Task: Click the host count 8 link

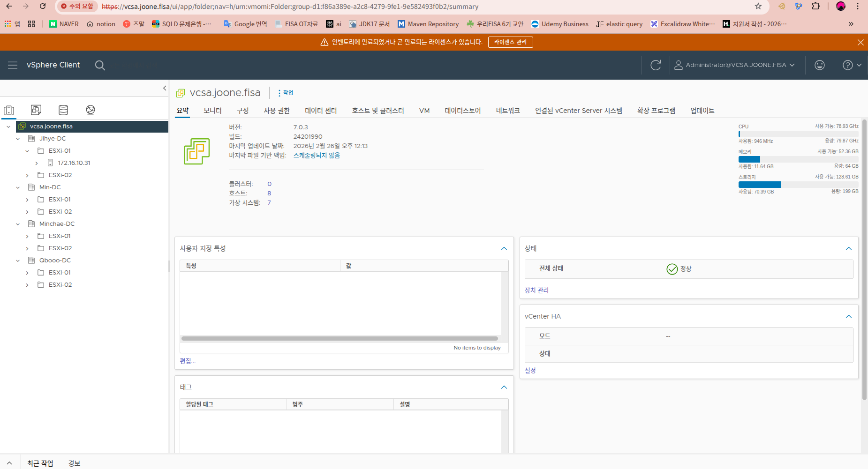Action: [269, 194]
